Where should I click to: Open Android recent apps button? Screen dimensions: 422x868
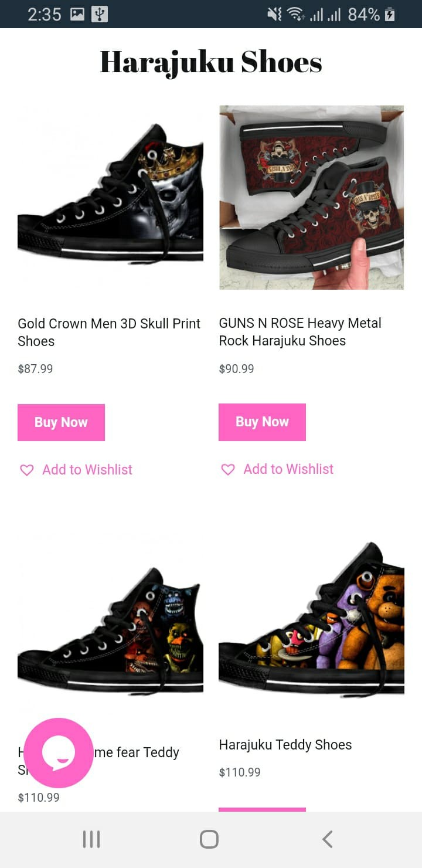pos(91,839)
